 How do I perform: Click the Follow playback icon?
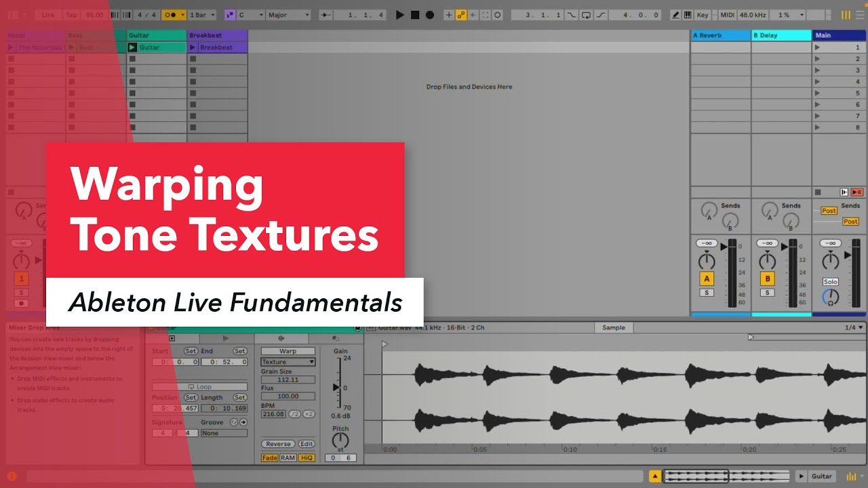pyautogui.click(x=326, y=15)
